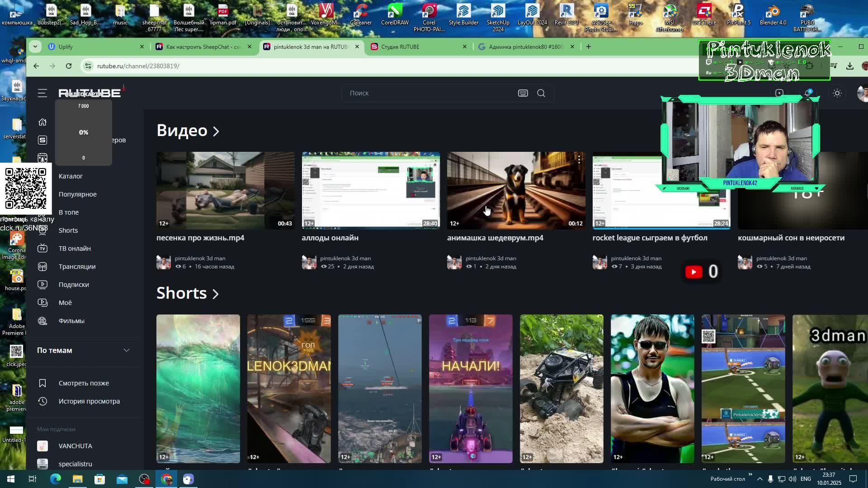Open 'История просмотра' link

pyautogui.click(x=89, y=401)
